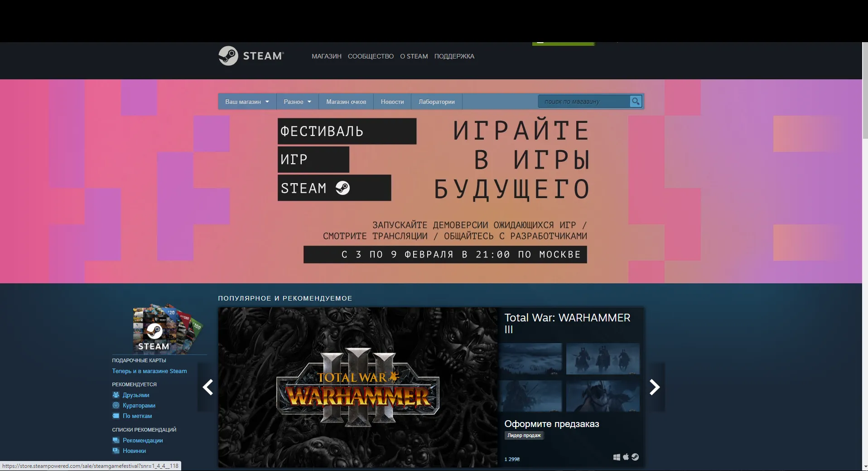The image size is (868, 471).
Task: Open the Кураторами link
Action: tap(139, 405)
